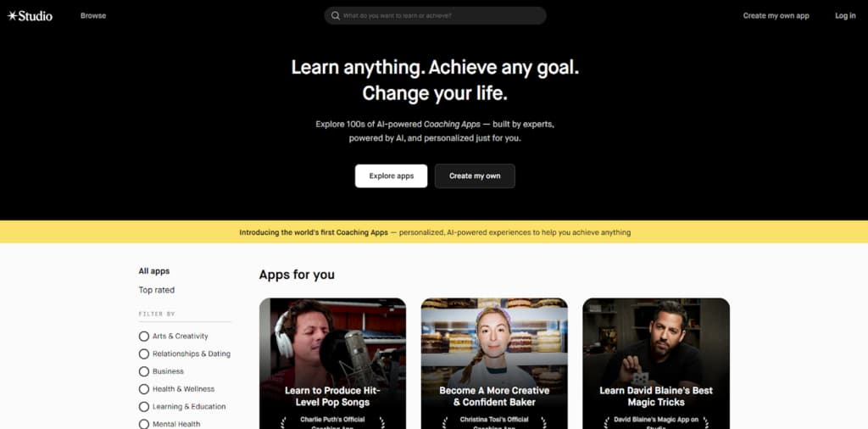This screenshot has width=868, height=429.
Task: Select the Health & Wellness filter
Action: coord(176,389)
